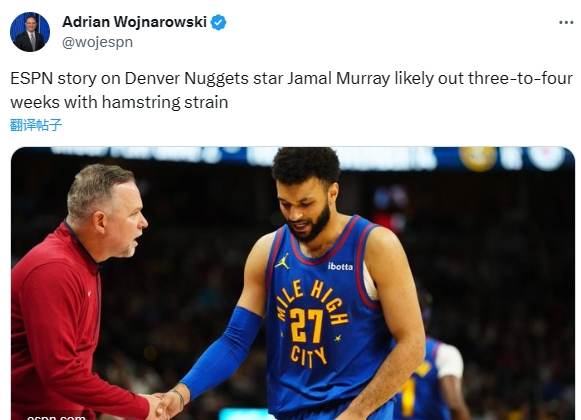Click Jamal Murray's face in the photo
This screenshot has height=420, width=581.
(305, 210)
